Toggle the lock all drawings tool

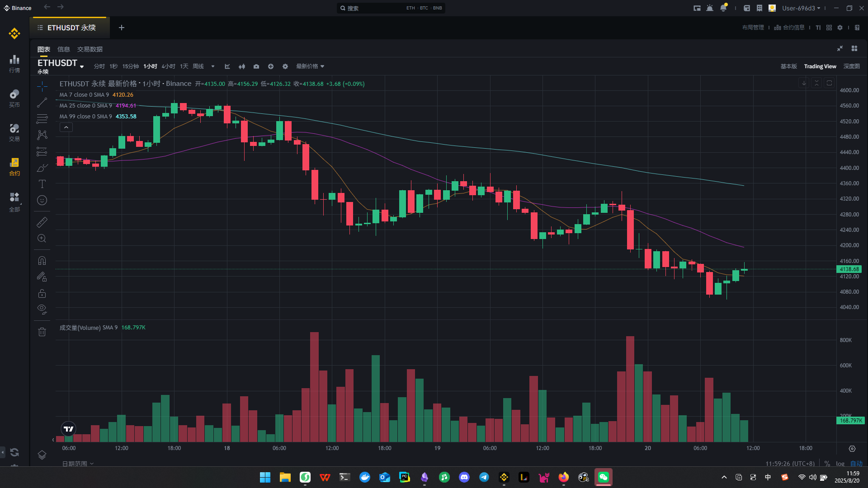click(x=42, y=293)
